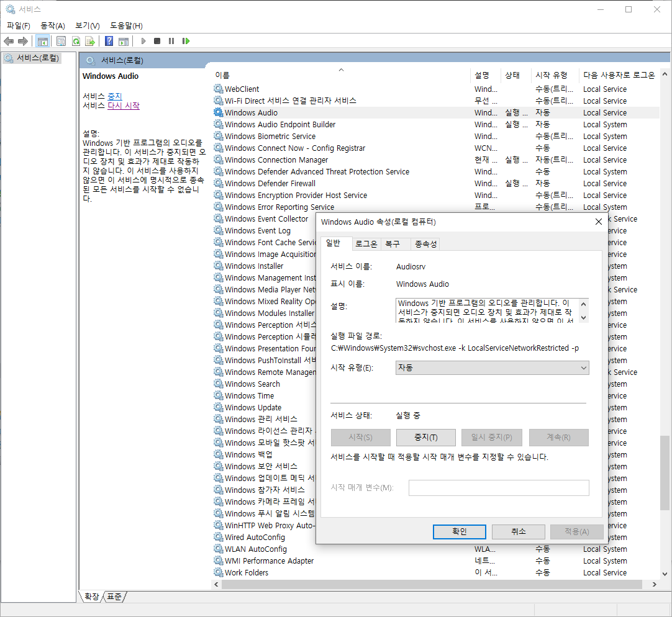Select the Windows Audio Endpoint Builder row
The height and width of the screenshot is (617, 672).
pos(436,124)
